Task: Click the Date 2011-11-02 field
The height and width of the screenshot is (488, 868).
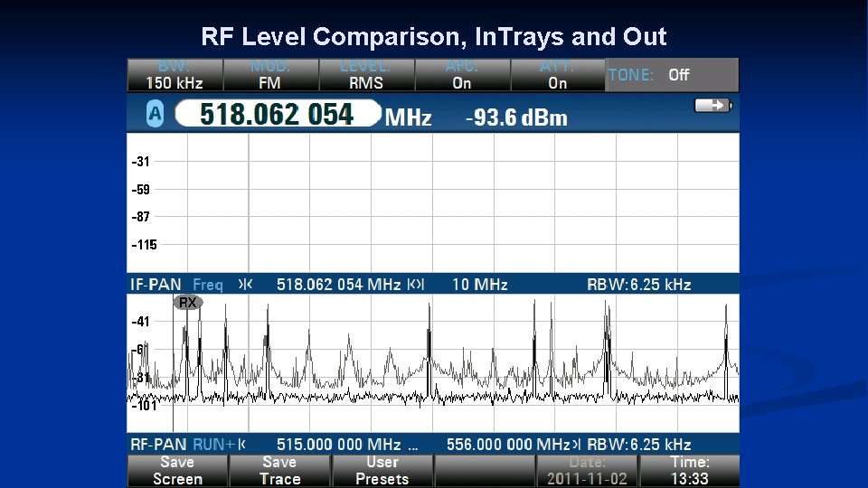Action: 587,471
